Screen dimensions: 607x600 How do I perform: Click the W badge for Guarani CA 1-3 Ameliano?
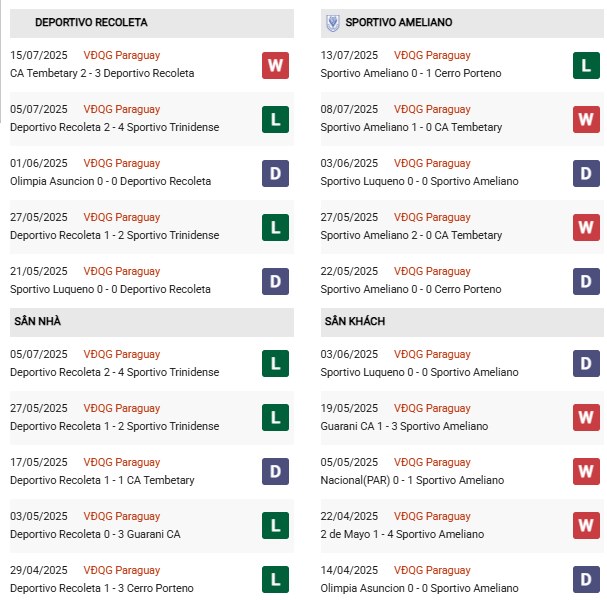click(586, 417)
